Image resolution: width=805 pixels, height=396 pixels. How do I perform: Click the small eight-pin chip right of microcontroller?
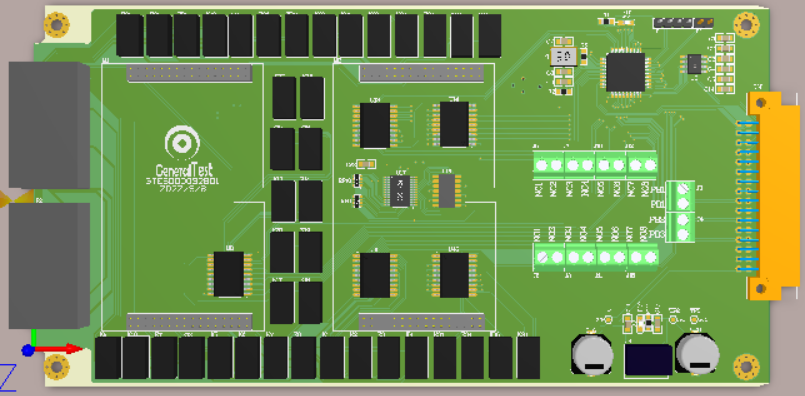(694, 64)
